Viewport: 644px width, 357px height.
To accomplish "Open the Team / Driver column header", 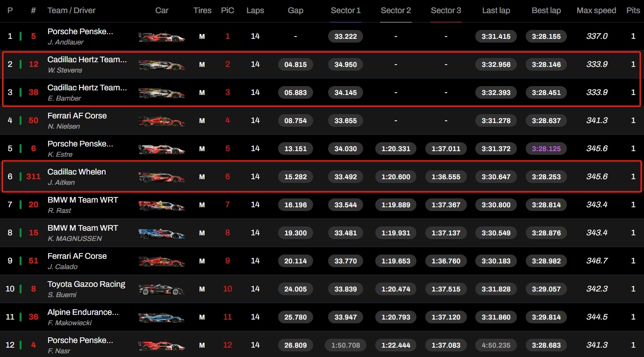I will (72, 10).
